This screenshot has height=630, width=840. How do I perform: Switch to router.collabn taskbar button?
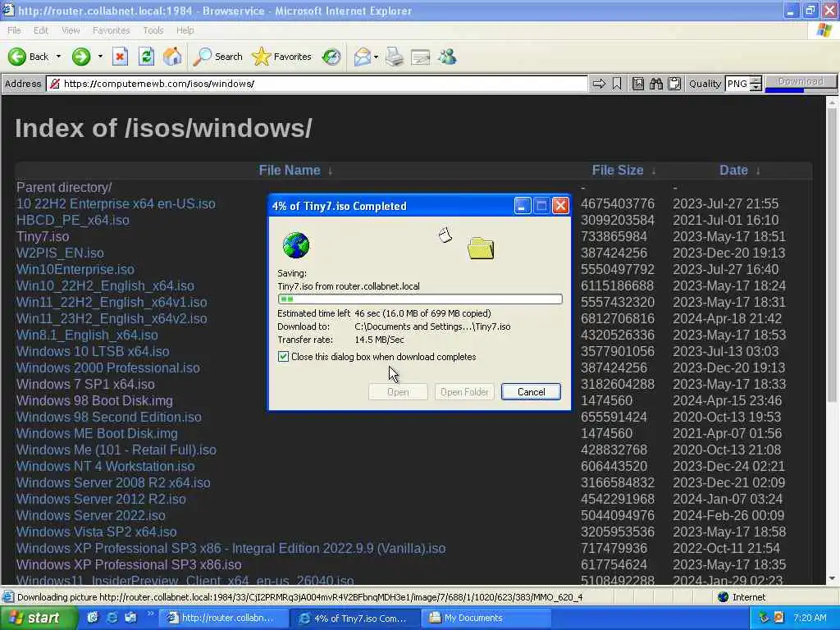click(223, 618)
